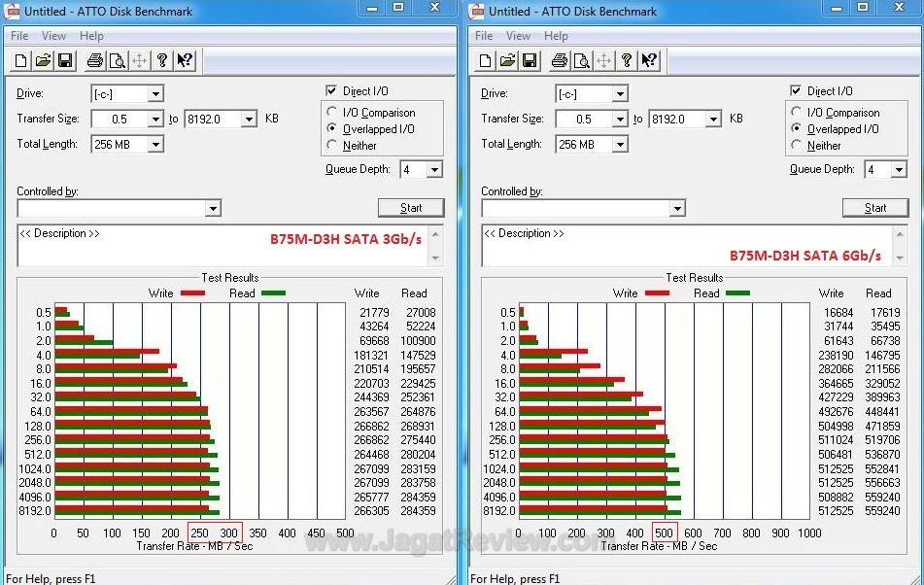924x585 pixels.
Task: Click the New file icon in left window
Action: [22, 61]
